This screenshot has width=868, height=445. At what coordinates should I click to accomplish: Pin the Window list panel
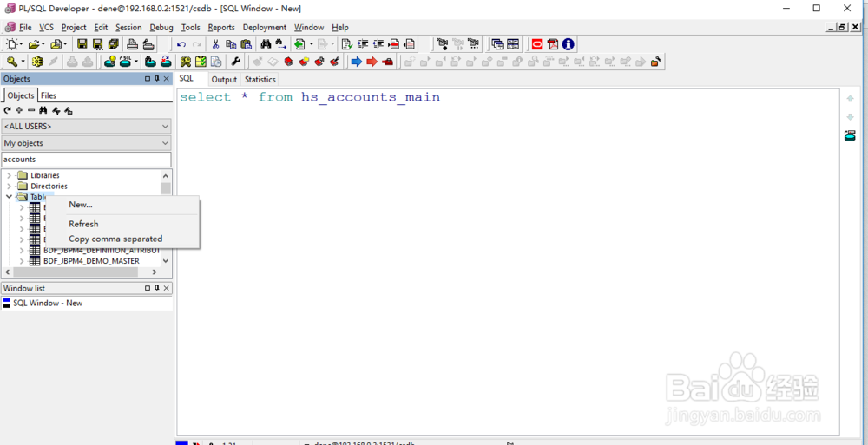click(156, 288)
